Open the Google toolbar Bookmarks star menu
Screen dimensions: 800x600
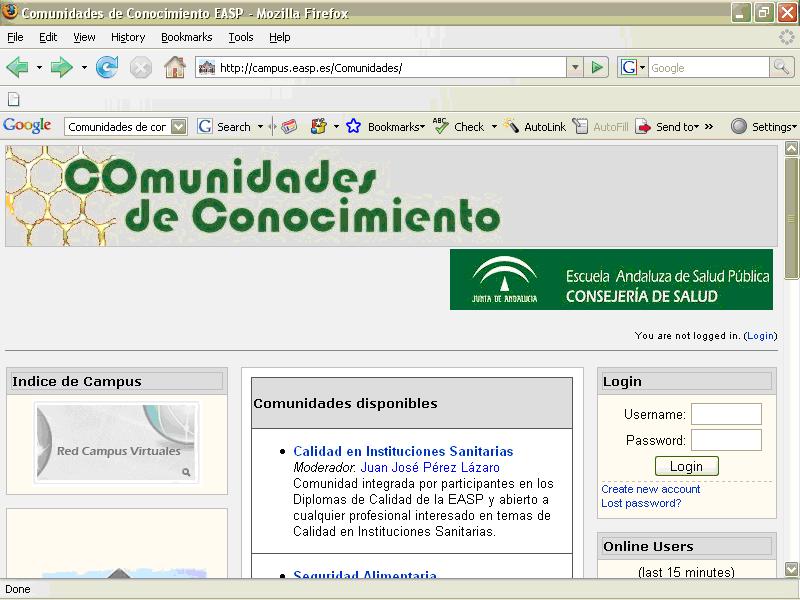(385, 127)
